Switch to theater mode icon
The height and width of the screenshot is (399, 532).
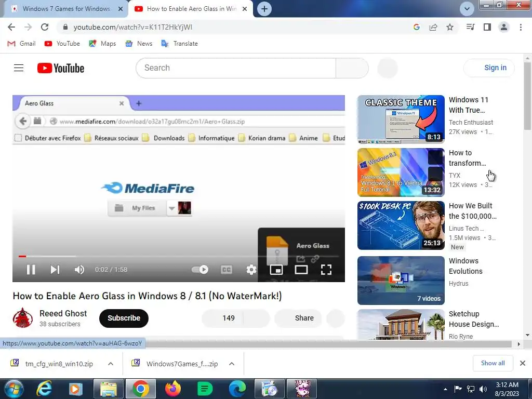point(301,270)
